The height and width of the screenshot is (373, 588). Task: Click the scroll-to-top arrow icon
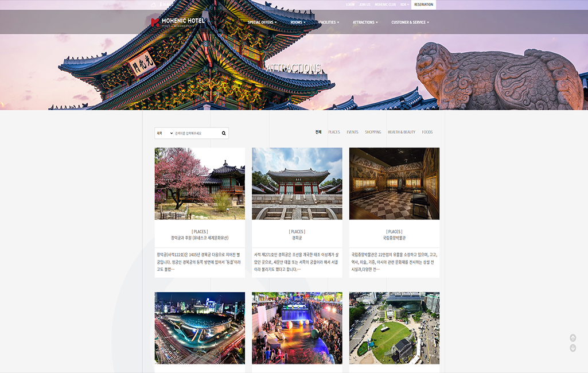tap(573, 338)
